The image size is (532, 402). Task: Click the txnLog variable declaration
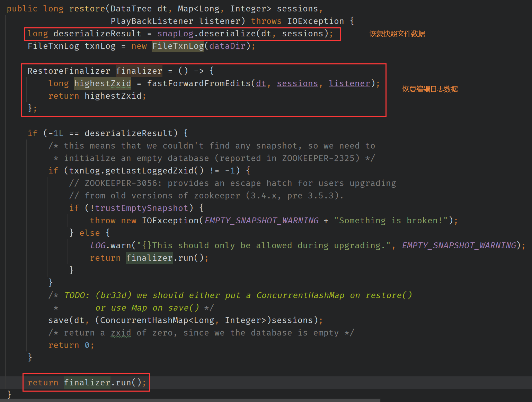[x=100, y=46]
